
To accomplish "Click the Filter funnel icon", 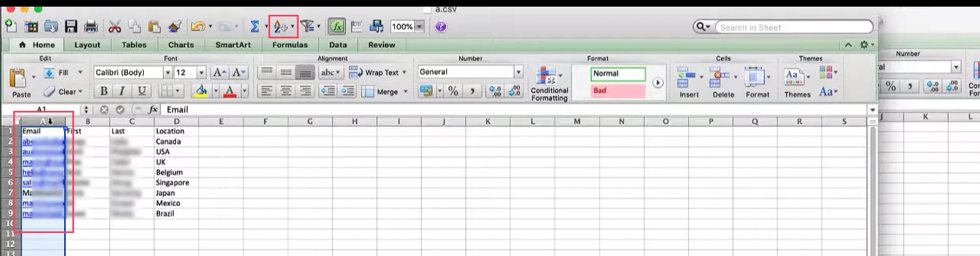I will 307,26.
